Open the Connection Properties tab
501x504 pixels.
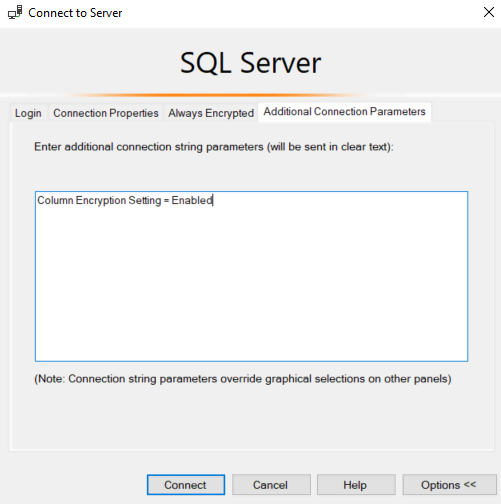point(106,113)
